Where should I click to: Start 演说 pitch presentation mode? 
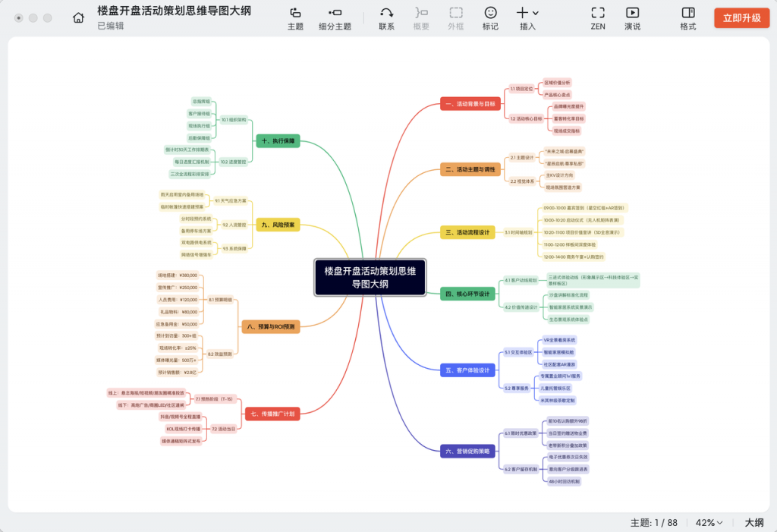[632, 18]
